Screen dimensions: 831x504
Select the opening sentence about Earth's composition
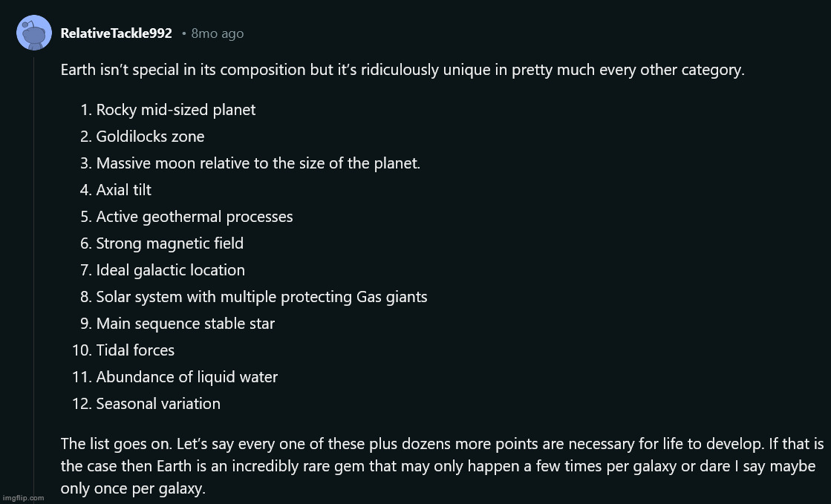tap(403, 70)
